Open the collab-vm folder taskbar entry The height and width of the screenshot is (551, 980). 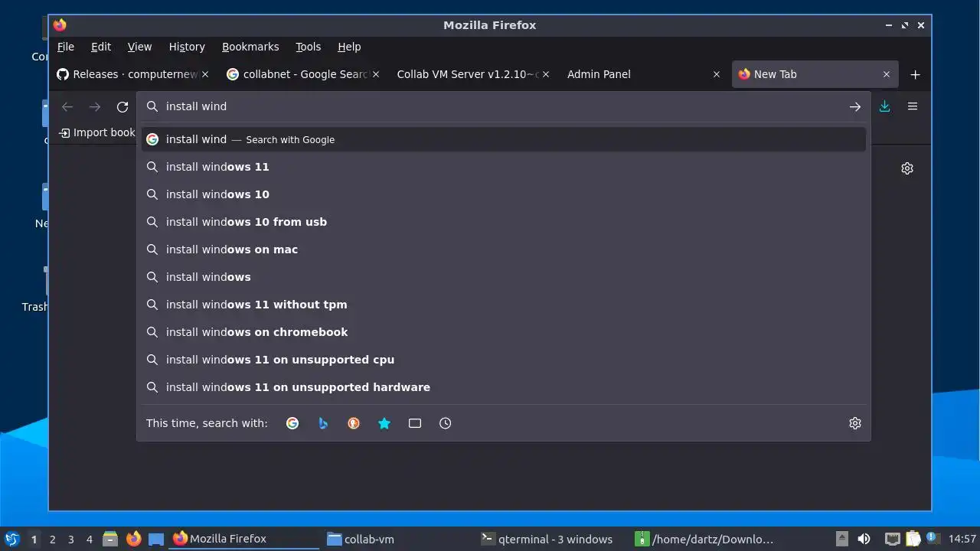[398, 539]
